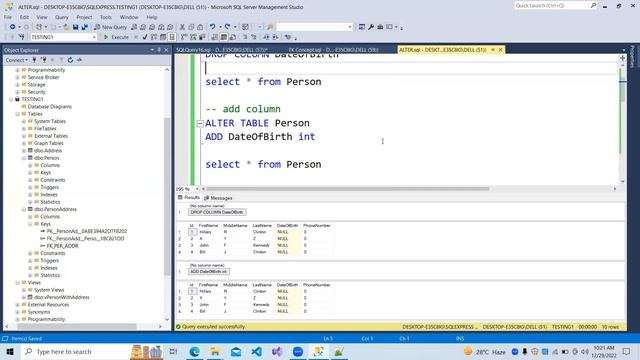The height and width of the screenshot is (360, 640).
Task: Undo the last action
Action: (212, 27)
